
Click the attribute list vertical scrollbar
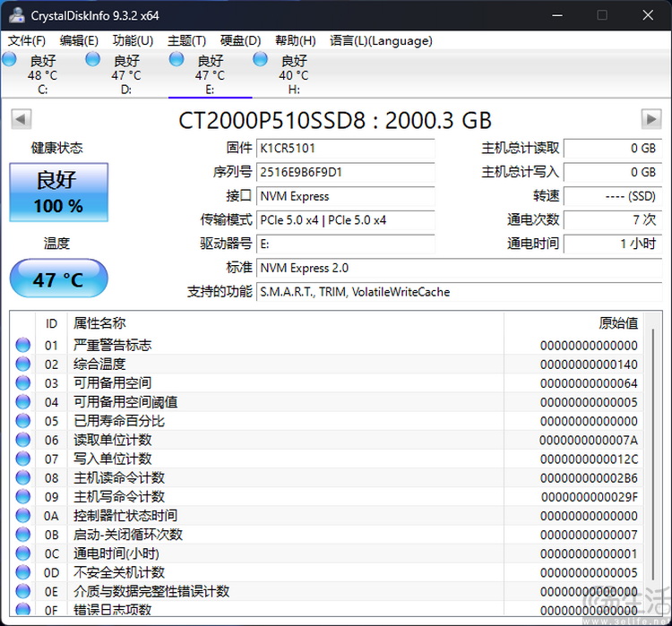[x=652, y=455]
